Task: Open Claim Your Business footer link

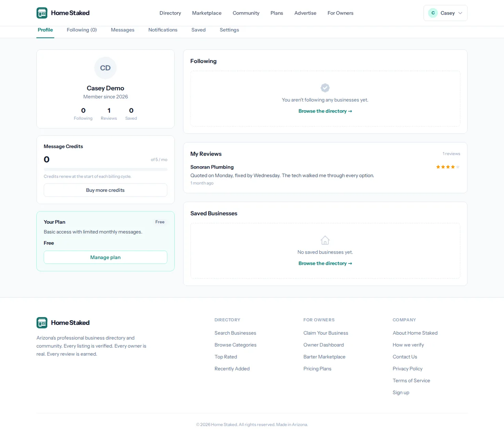Action: 326,333
